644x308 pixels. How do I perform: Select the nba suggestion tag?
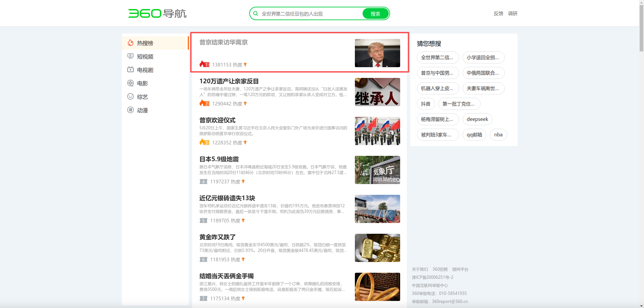[498, 135]
